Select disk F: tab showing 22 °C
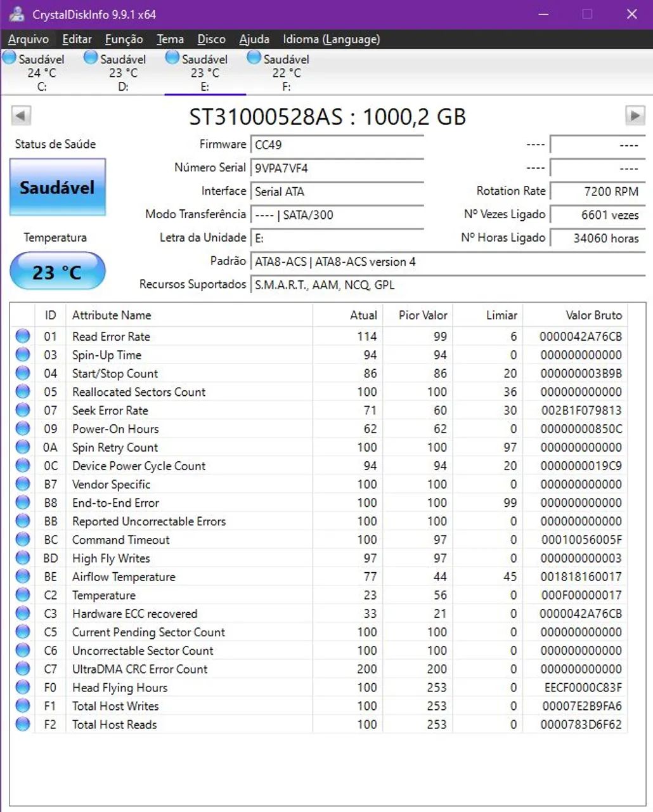 click(x=287, y=72)
